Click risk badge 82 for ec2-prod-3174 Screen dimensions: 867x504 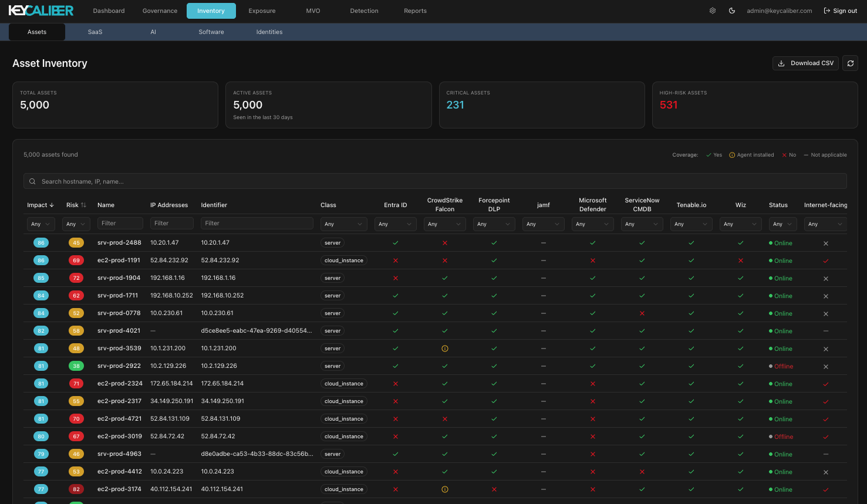tap(76, 489)
